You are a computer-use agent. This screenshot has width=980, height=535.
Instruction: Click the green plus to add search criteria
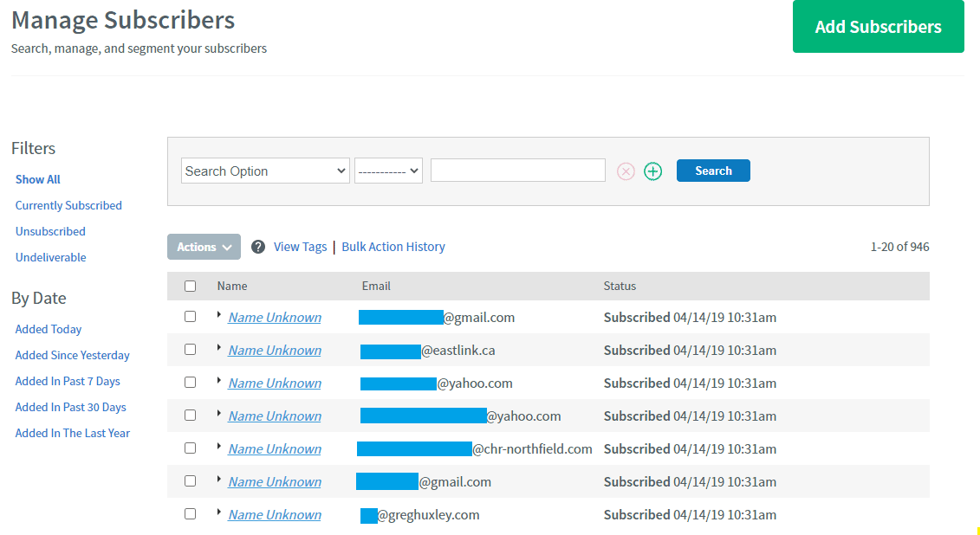point(653,171)
